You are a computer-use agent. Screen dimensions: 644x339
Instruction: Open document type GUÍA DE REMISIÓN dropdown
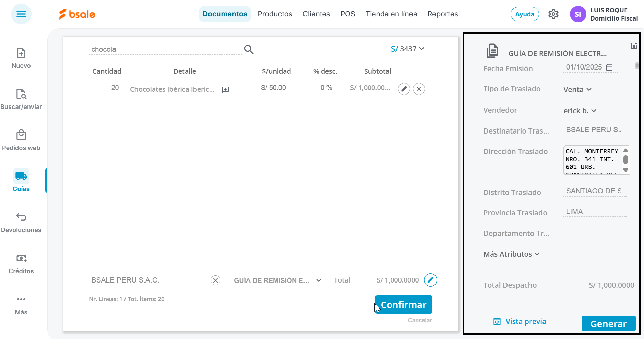[278, 280]
